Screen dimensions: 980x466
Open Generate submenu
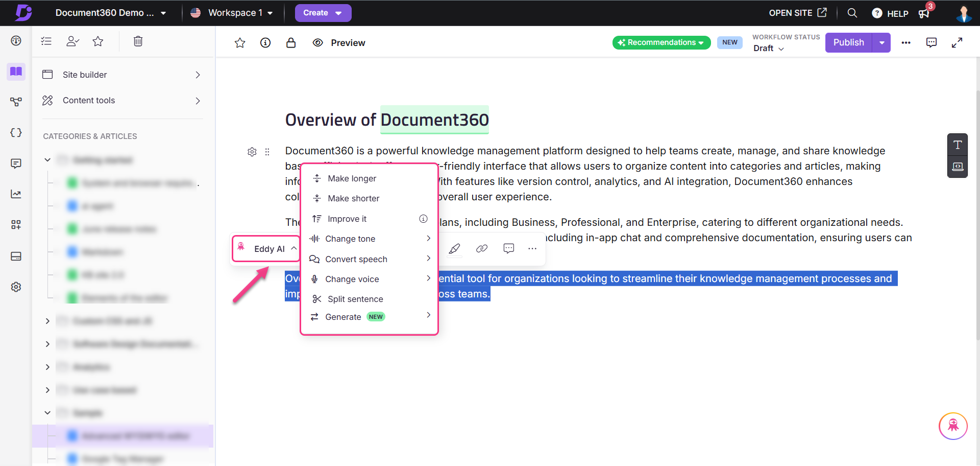click(x=369, y=317)
